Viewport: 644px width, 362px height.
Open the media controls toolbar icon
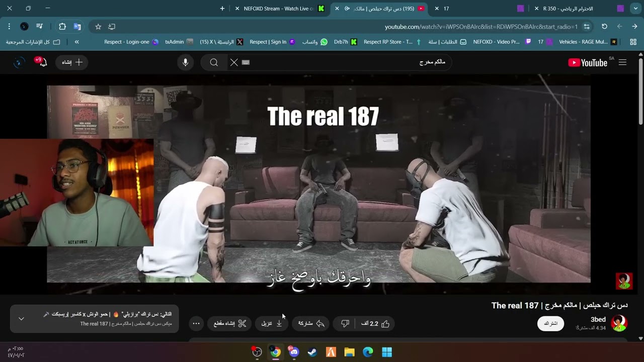40,27
